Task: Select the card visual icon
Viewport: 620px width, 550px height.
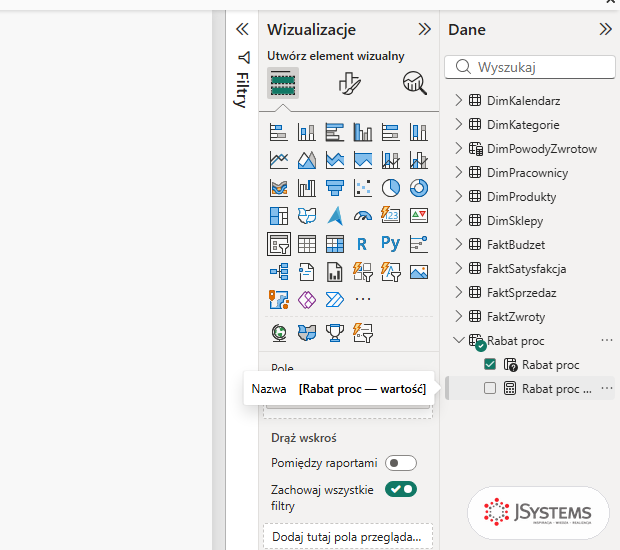Action: tap(391, 216)
